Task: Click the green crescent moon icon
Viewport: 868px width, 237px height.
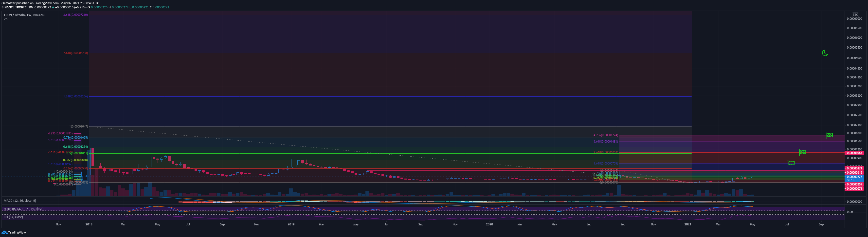Action: click(825, 53)
